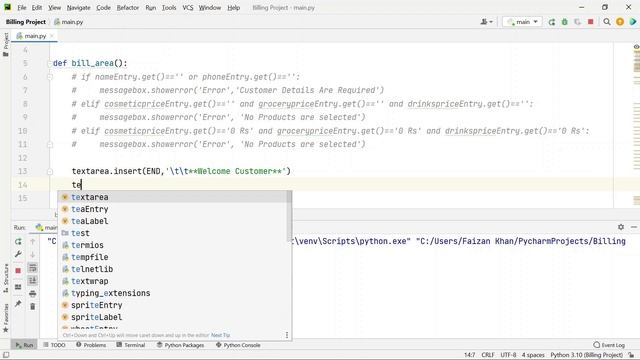Open the File menu
The width and height of the screenshot is (640, 360).
pos(22,8)
